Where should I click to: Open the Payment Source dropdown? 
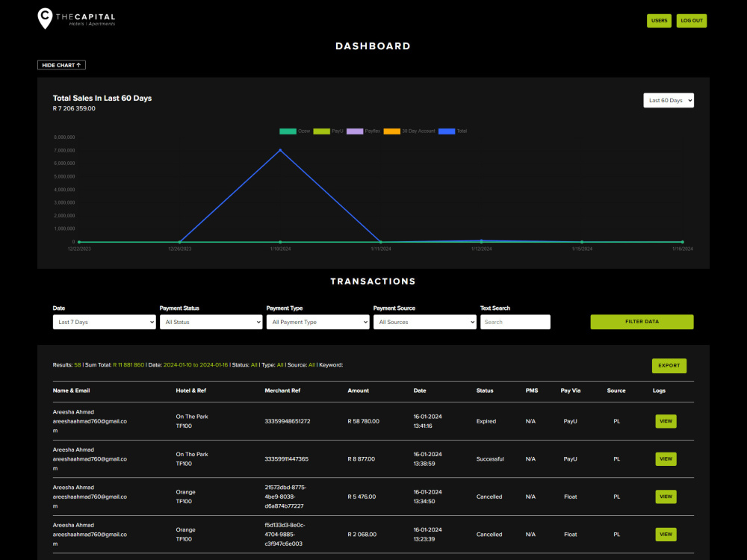[x=425, y=322]
